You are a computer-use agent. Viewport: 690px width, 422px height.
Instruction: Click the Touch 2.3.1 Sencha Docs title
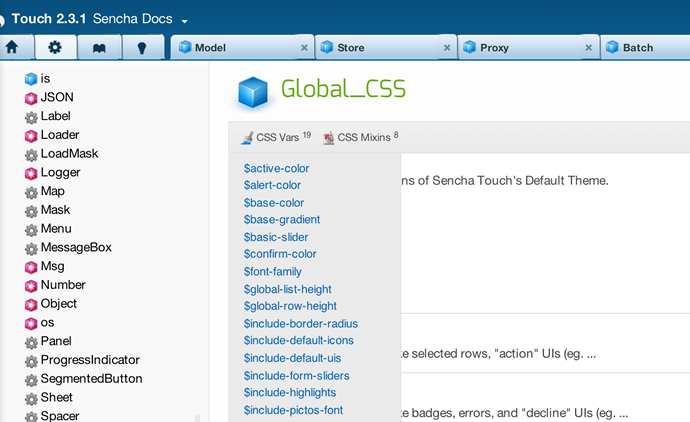click(92, 19)
